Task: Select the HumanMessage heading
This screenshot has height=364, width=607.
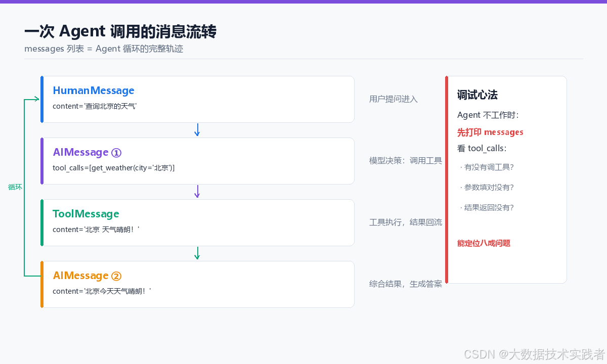Action: [94, 90]
